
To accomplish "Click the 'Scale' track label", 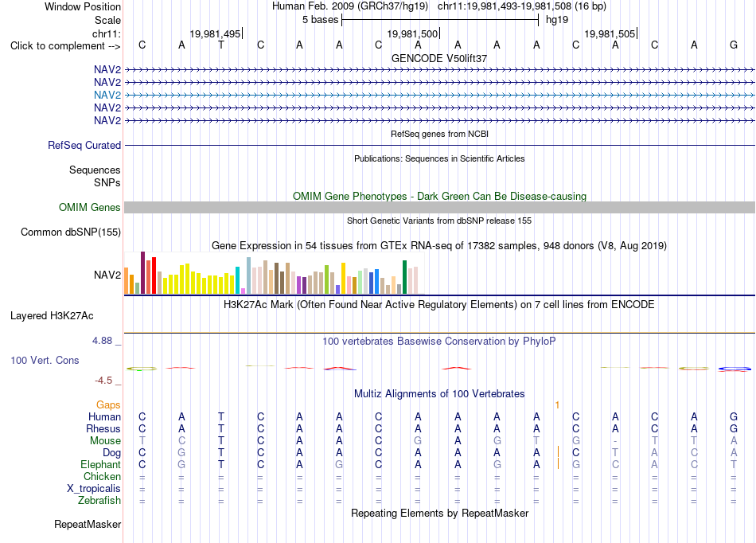I will coord(107,20).
